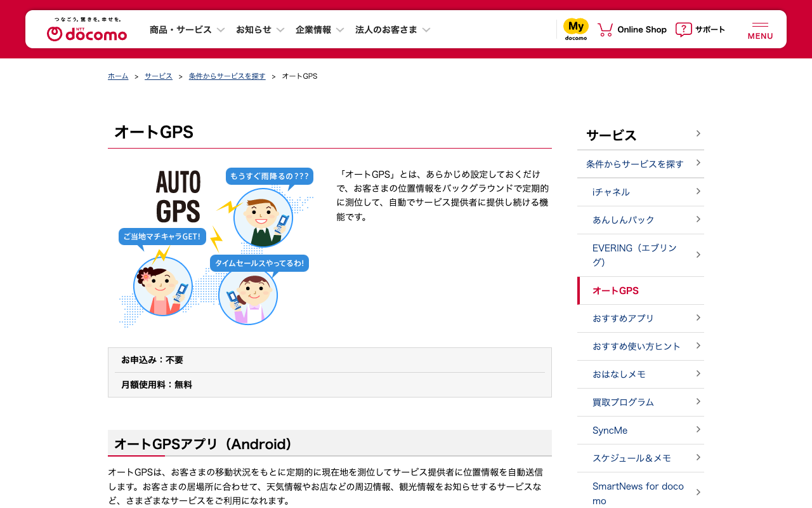Open 条件からサービスを探す breadcrumb link
This screenshot has height=508, width=812.
(x=227, y=76)
